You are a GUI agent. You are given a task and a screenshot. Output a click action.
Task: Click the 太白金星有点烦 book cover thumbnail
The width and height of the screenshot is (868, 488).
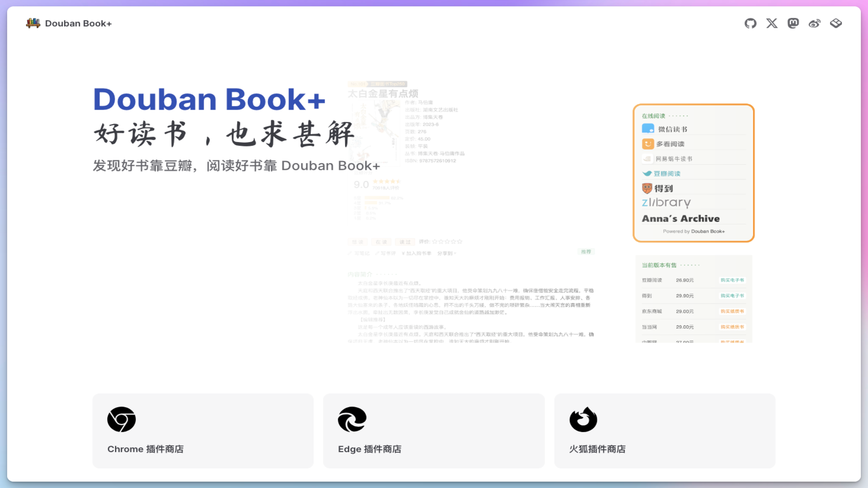pos(374,133)
